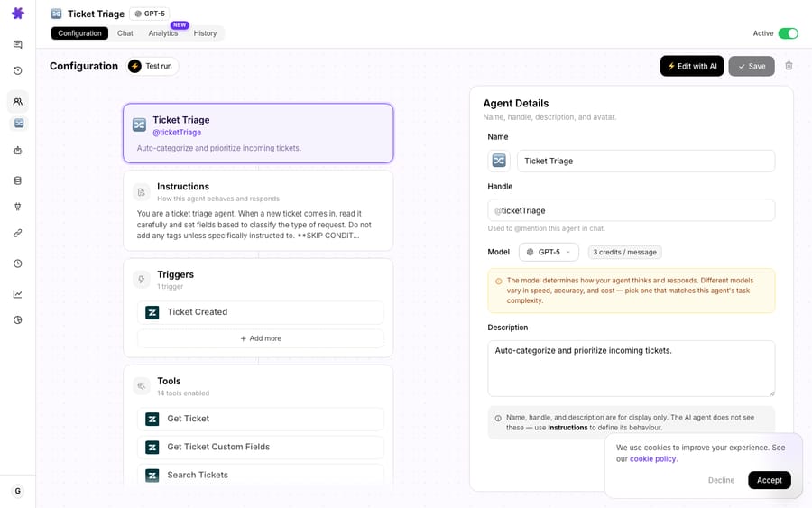Click the Zendesk icon on Search Tickets tool

[x=152, y=476]
